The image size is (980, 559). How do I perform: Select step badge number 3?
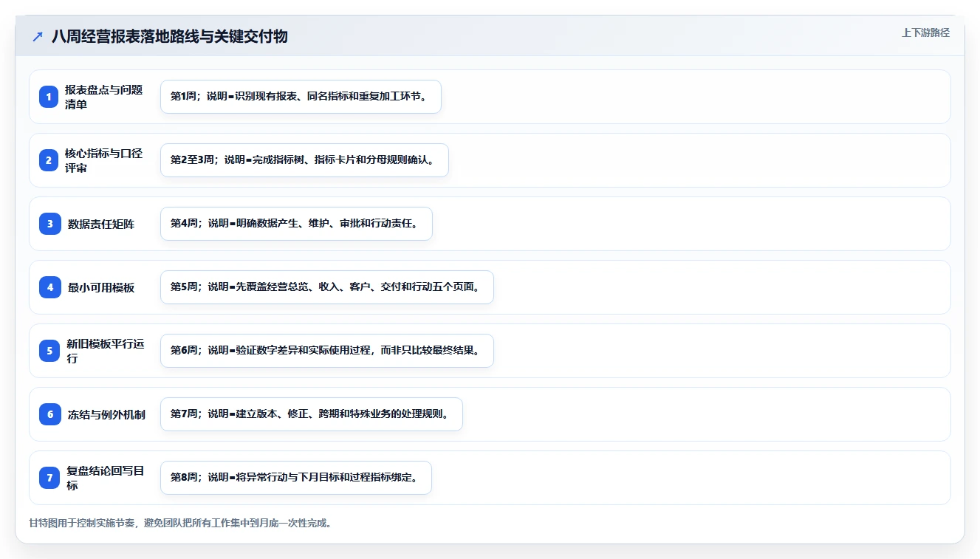[50, 224]
